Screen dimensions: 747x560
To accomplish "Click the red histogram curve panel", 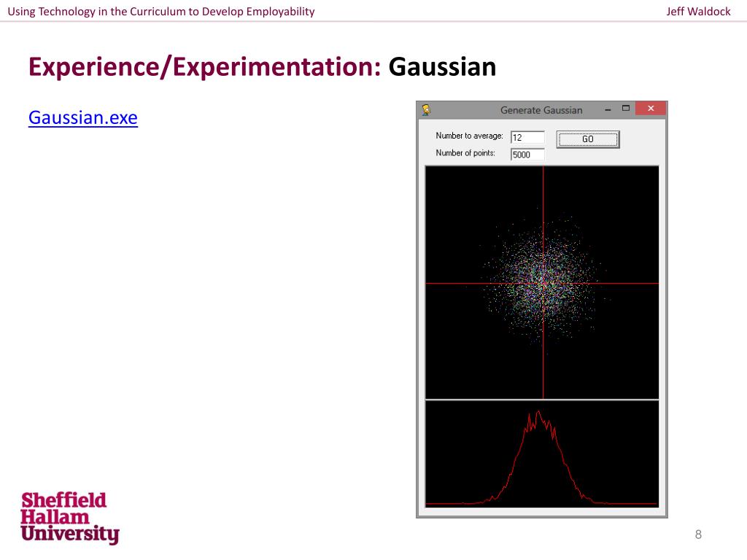I will (542, 454).
